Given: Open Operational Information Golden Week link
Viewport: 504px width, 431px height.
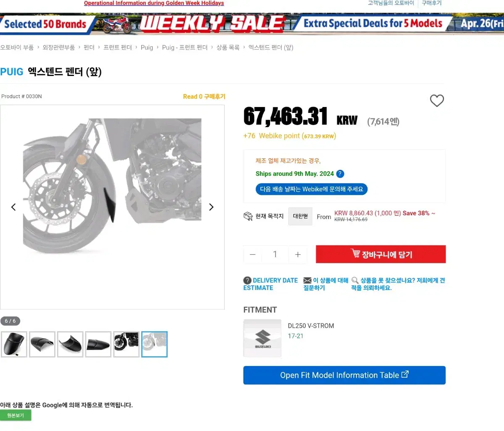Looking at the screenshot, I should [154, 3].
